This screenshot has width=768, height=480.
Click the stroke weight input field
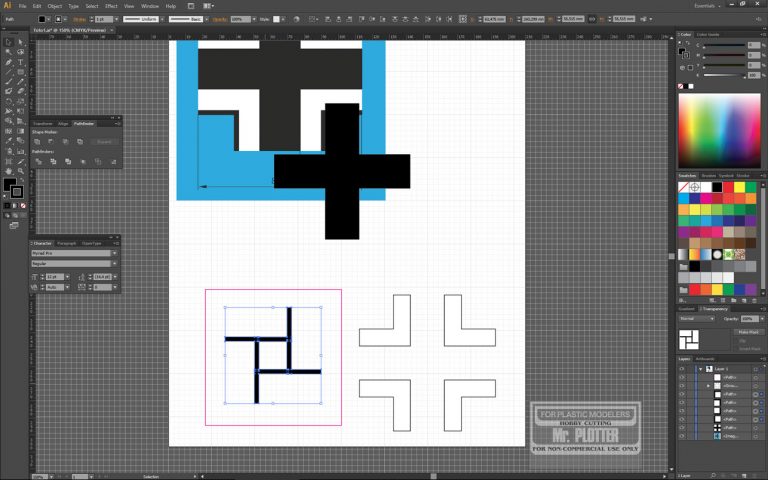point(101,19)
